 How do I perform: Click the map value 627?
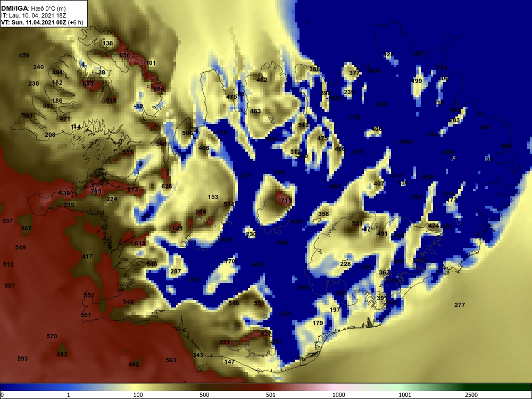pos(265,334)
